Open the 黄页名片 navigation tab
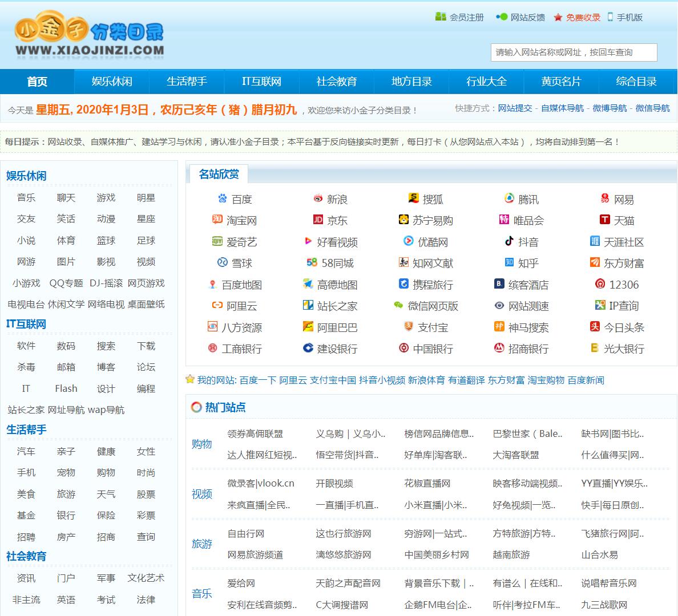Image resolution: width=678 pixels, height=616 pixels. pyautogui.click(x=561, y=81)
